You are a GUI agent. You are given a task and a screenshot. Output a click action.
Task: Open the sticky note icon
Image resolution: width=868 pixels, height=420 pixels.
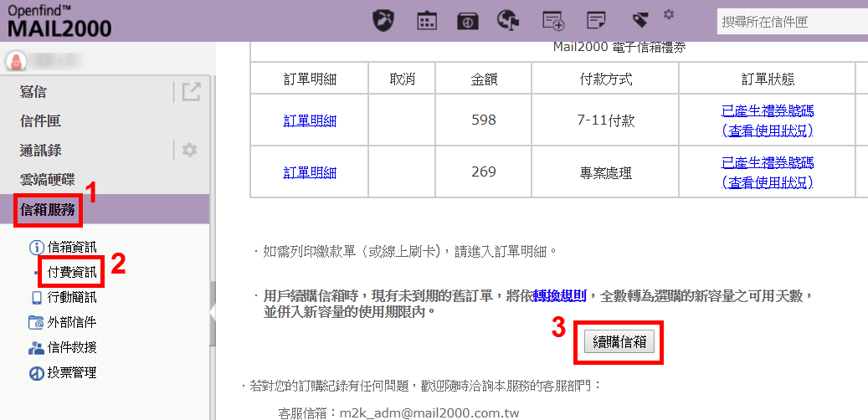click(x=596, y=21)
